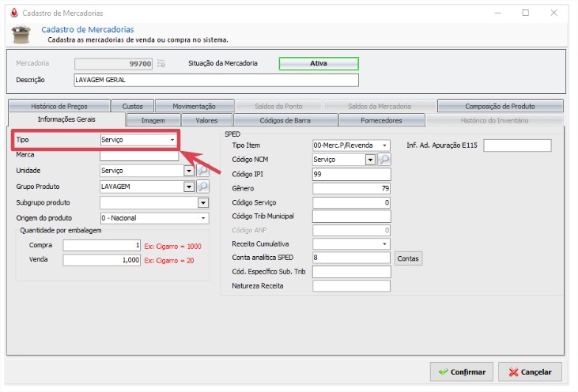This screenshot has width=578, height=392.
Task: Click the Compra quantity field
Action: point(101,245)
